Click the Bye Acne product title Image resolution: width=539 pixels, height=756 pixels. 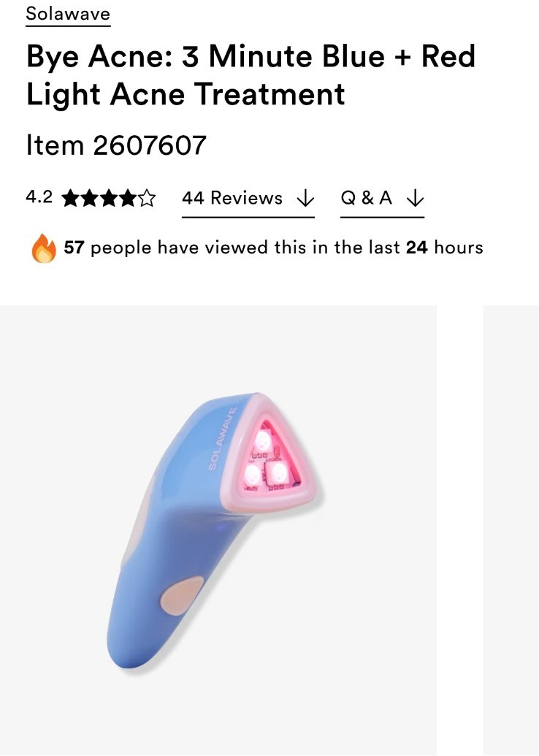pyautogui.click(x=251, y=75)
